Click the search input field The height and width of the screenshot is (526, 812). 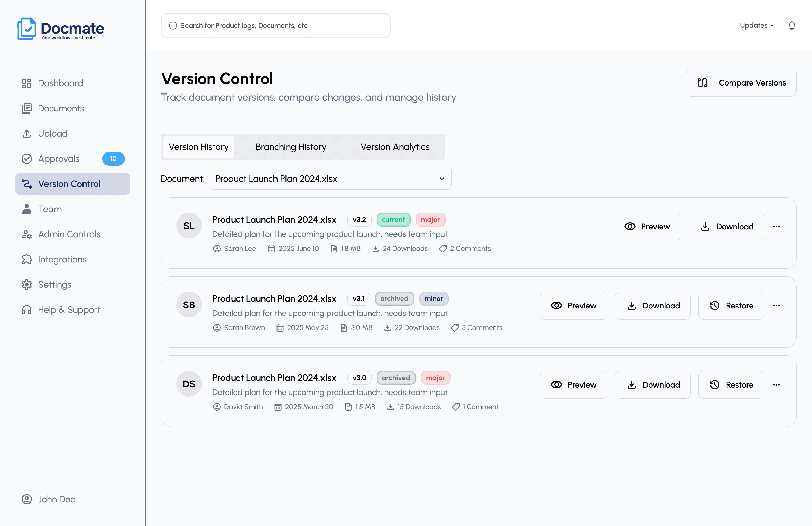pos(276,26)
